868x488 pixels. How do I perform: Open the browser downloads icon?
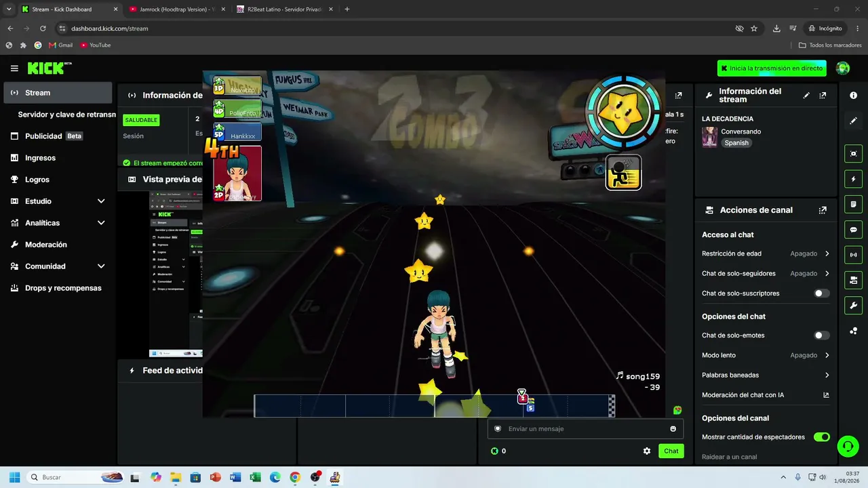pos(776,28)
